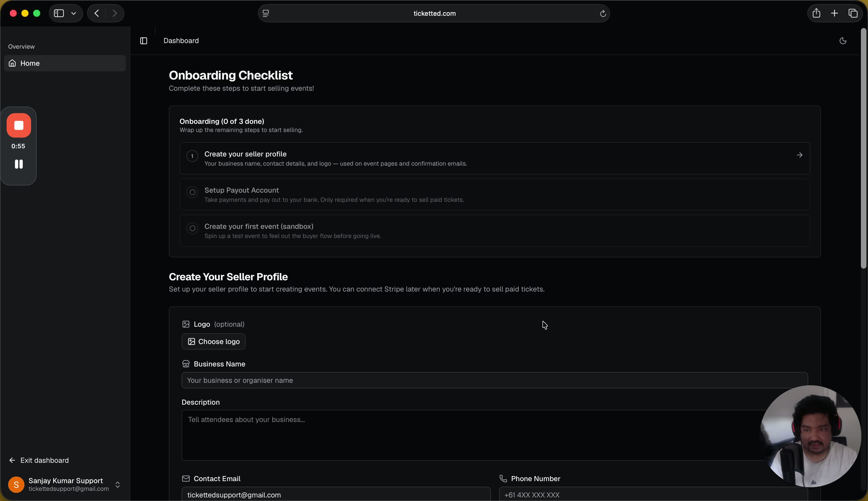Viewport: 868px width, 501px height.
Task: Expand the Sanjay Kumar Support account switcher
Action: 118,484
